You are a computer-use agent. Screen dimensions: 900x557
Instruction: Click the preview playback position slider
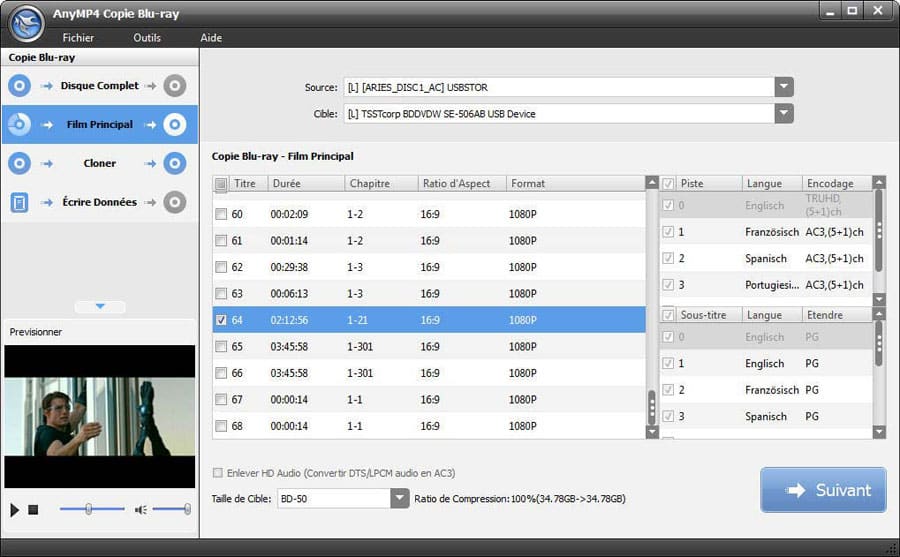point(89,510)
